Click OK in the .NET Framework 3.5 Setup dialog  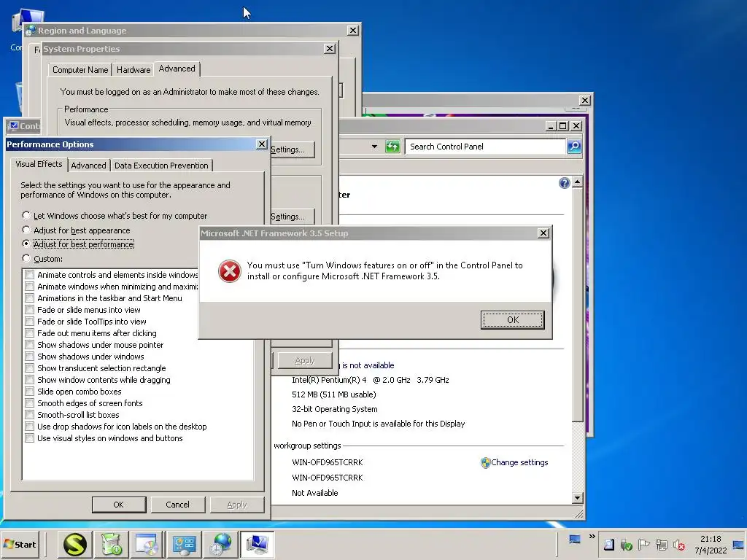pyautogui.click(x=513, y=320)
